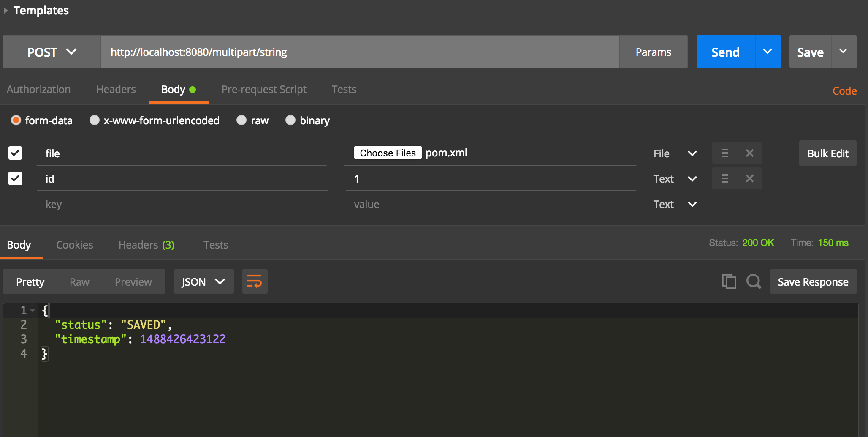Select the raw body type

tap(241, 120)
